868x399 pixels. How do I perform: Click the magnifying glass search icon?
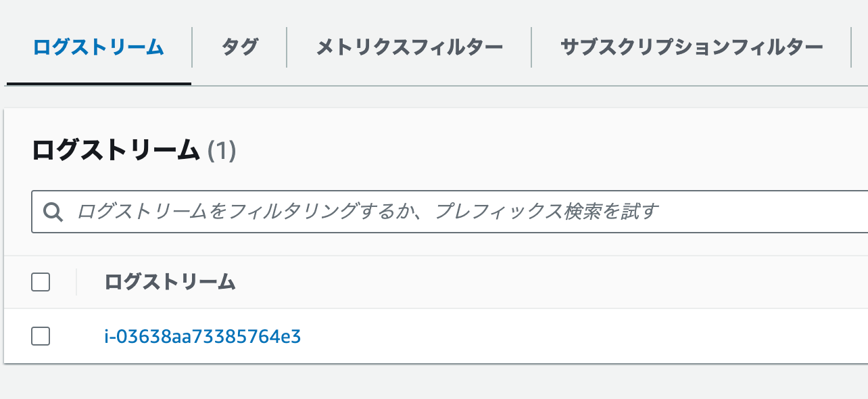pyautogui.click(x=53, y=211)
